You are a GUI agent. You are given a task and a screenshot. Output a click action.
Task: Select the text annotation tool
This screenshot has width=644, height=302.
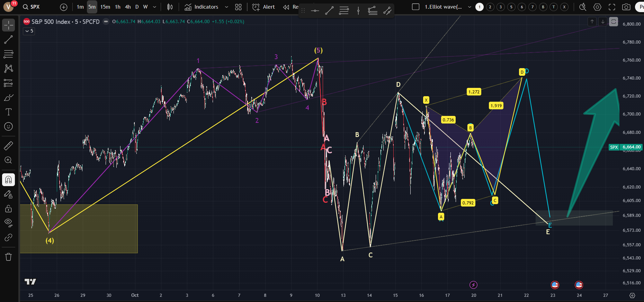[x=9, y=112]
